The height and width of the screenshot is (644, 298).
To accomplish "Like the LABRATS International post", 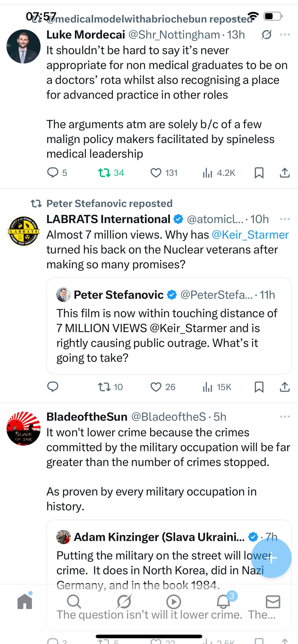I will (x=156, y=387).
